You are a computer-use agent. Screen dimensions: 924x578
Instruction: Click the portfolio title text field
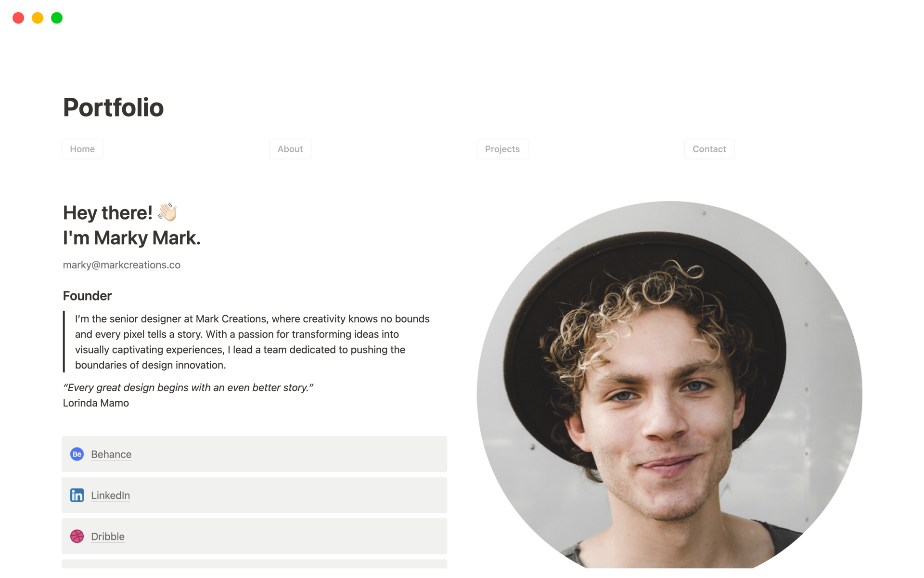click(x=114, y=106)
